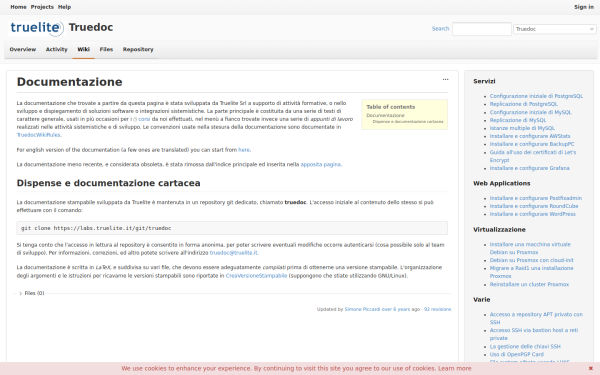Viewport: 600px width, 375px height.
Task: Follow the 'here' English version link
Action: pos(244,150)
